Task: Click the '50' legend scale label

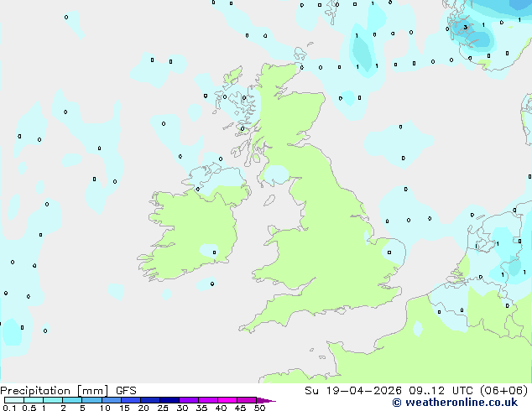Action: coord(259,408)
